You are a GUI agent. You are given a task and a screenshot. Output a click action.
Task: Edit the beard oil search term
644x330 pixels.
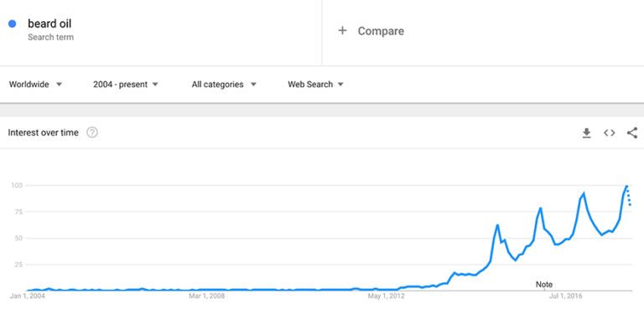[x=49, y=24]
